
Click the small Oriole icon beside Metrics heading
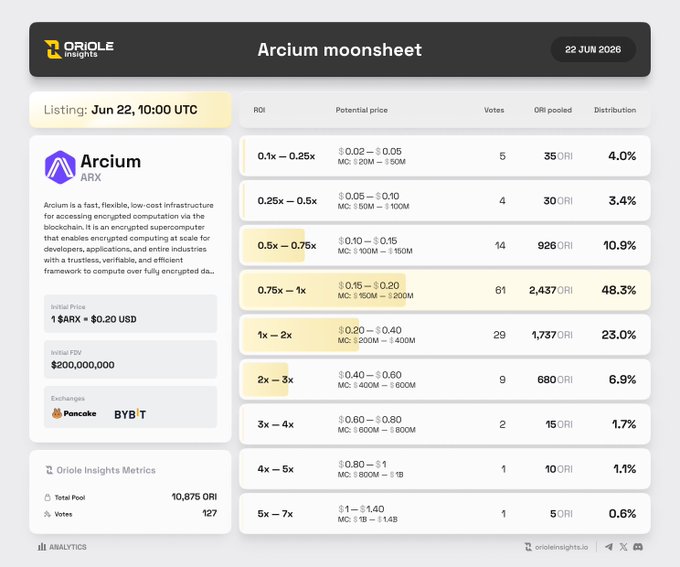(49, 470)
